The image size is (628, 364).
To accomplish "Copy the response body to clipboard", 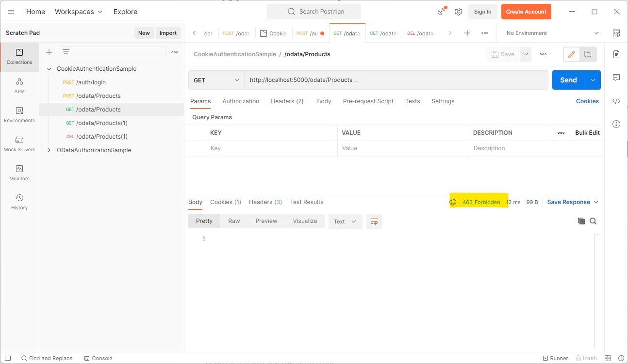I will coord(581,221).
